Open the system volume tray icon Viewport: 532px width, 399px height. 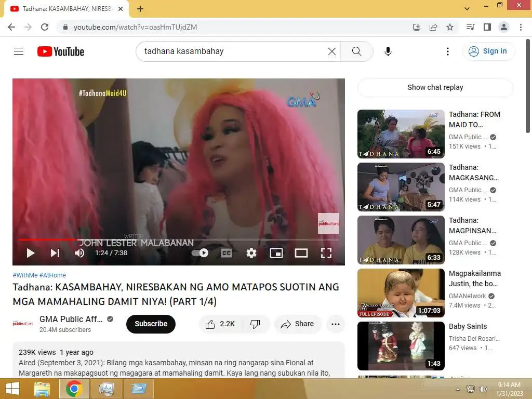pyautogui.click(x=483, y=389)
